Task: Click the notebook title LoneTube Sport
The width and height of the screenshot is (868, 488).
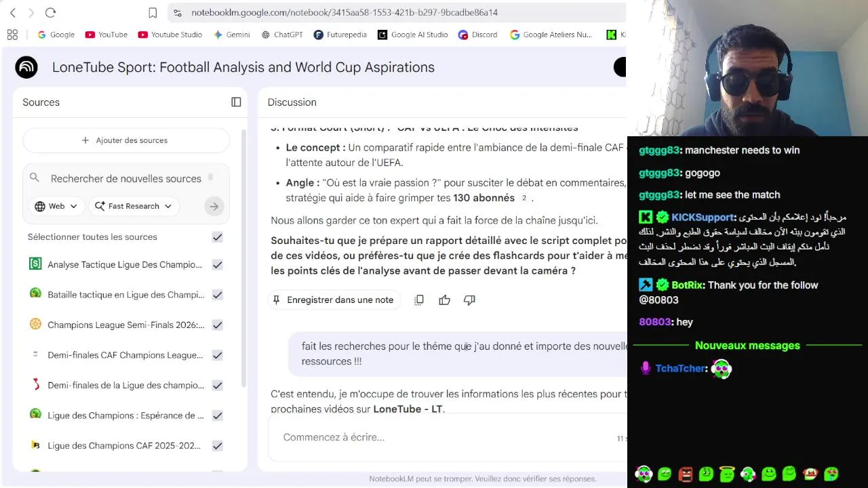Action: click(x=243, y=67)
